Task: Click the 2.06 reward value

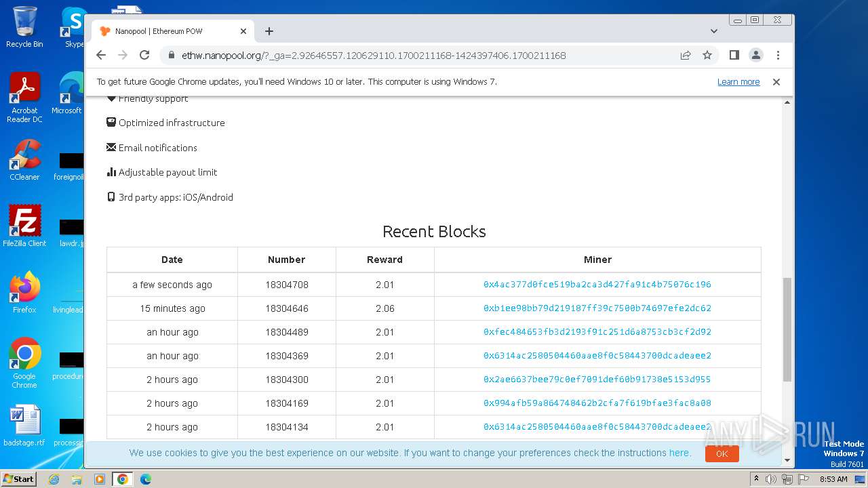Action: pyautogui.click(x=384, y=308)
